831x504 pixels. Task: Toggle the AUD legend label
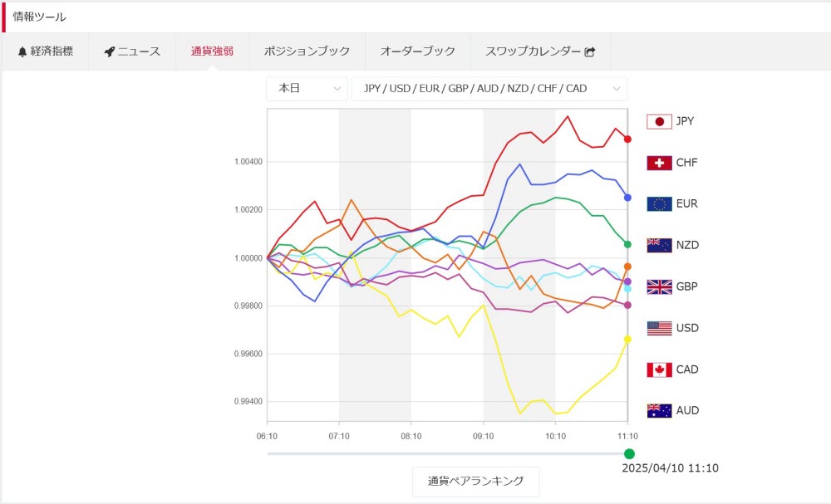[687, 410]
